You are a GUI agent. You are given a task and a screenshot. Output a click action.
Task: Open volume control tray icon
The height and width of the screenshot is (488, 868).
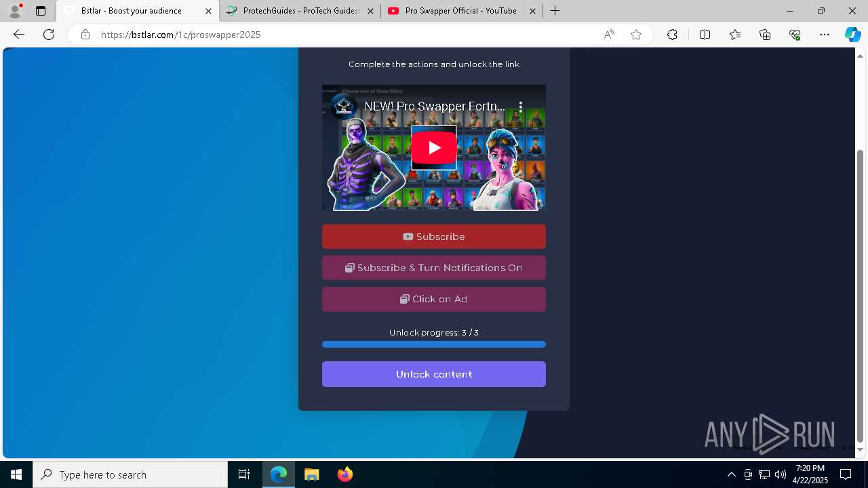click(x=780, y=474)
